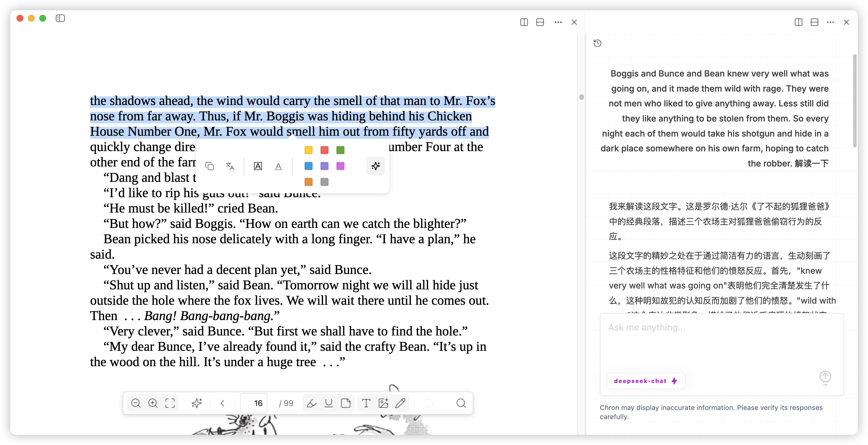Select the pencil drawing tool
The width and height of the screenshot is (868, 445).
click(x=400, y=403)
